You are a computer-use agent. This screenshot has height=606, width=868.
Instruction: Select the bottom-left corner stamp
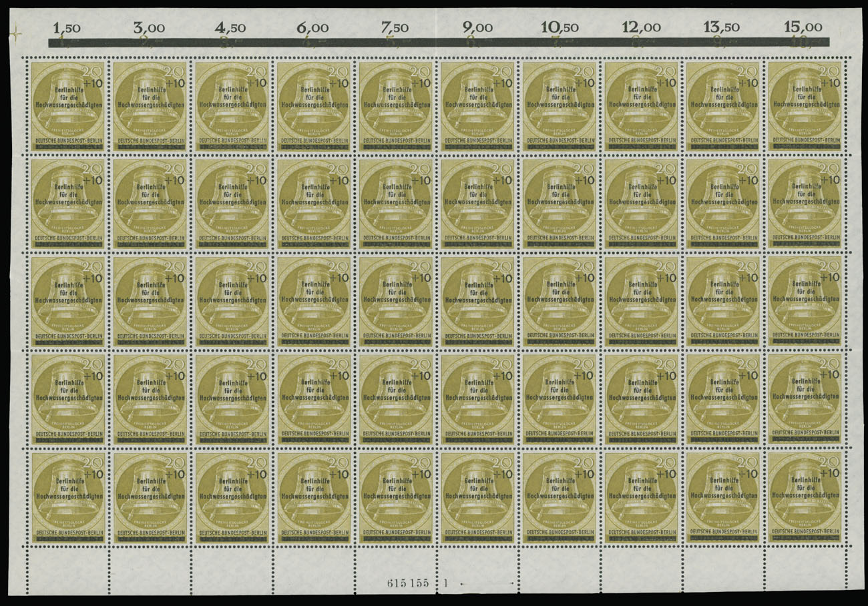click(x=67, y=497)
